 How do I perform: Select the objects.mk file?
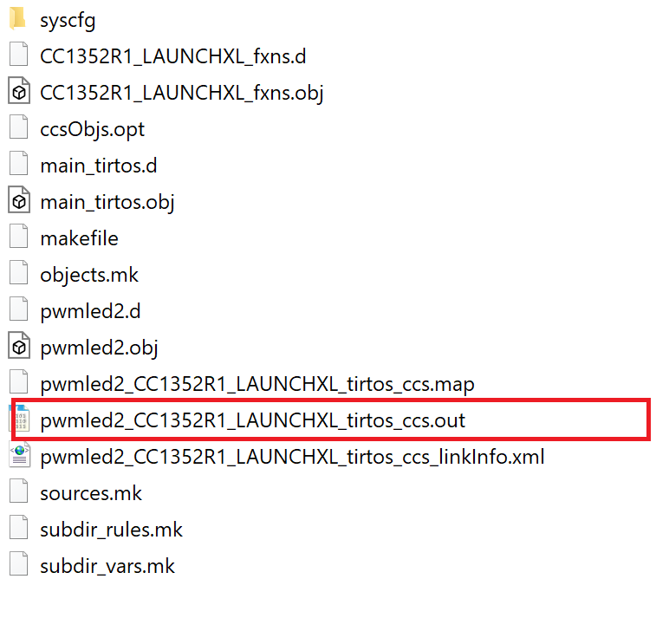[x=89, y=275]
